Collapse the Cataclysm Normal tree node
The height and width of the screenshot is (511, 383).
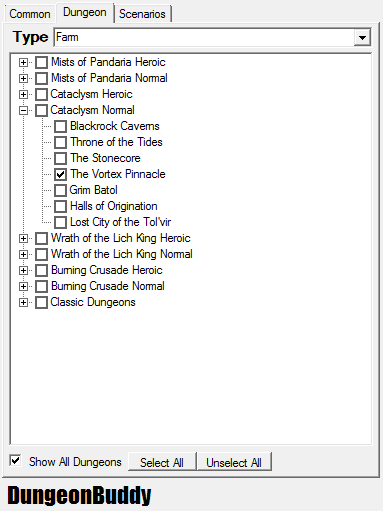[x=23, y=110]
